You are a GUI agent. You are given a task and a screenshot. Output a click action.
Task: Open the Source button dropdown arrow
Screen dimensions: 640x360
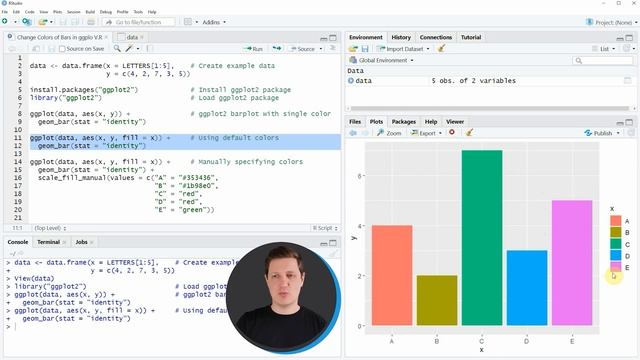[321, 49]
